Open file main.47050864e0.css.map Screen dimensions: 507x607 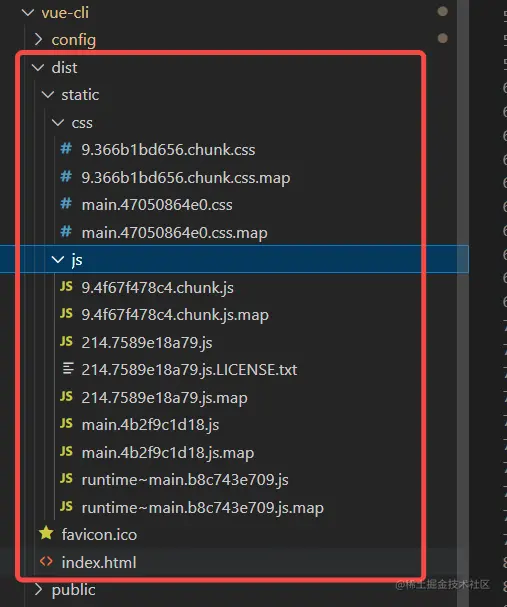pyautogui.click(x=174, y=233)
